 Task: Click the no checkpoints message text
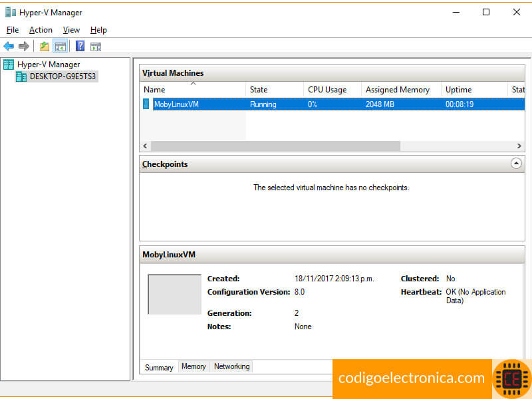[x=331, y=188]
